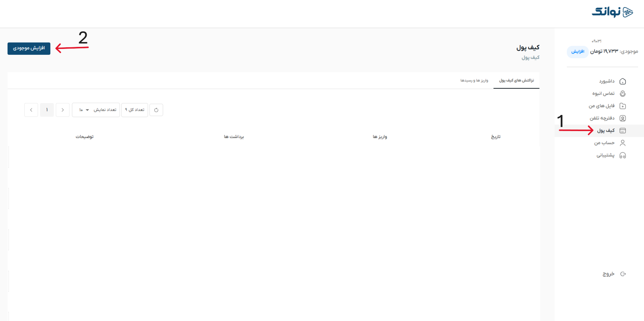
Task: Click the large کیف پول page title
Action: point(528,48)
